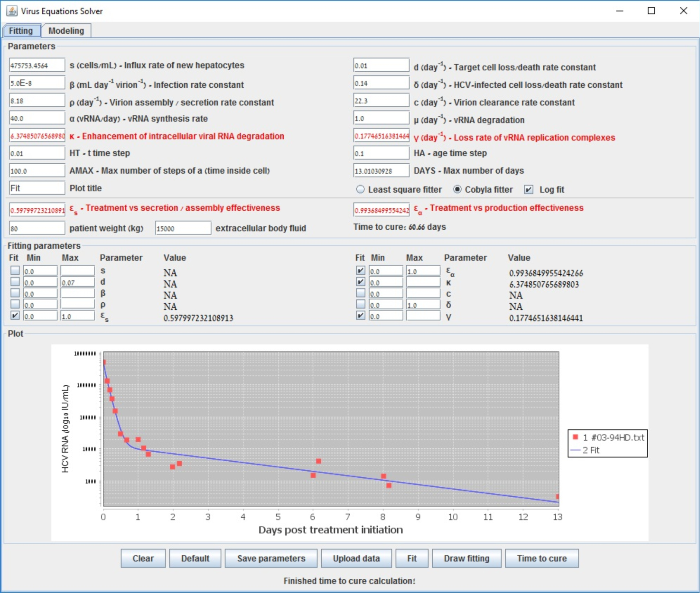The image size is (700, 593).
Task: Select the Fitting tab
Action: pos(21,31)
